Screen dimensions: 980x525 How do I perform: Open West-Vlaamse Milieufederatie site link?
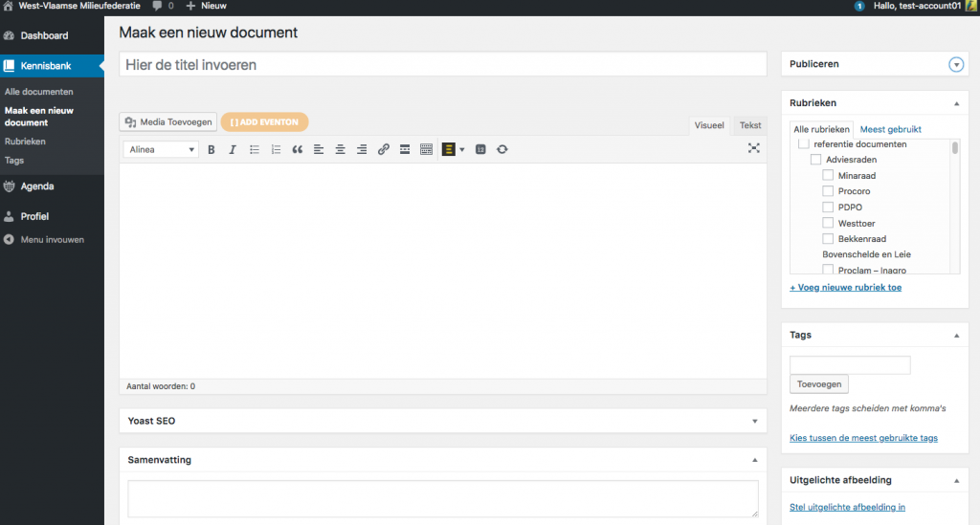(79, 7)
